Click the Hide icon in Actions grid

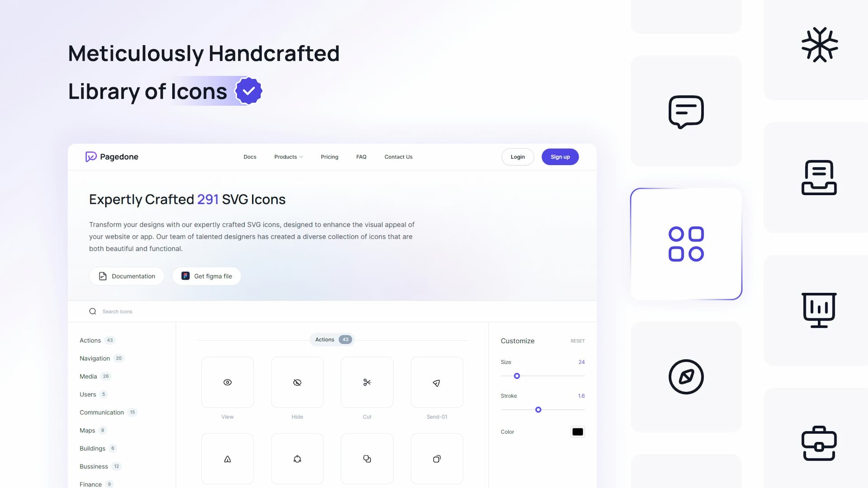pyautogui.click(x=297, y=382)
